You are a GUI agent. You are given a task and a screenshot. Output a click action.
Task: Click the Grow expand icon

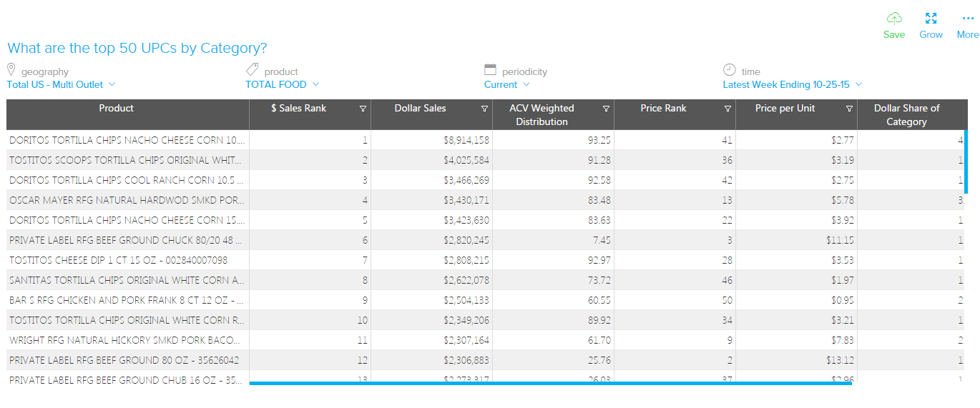coord(931,19)
